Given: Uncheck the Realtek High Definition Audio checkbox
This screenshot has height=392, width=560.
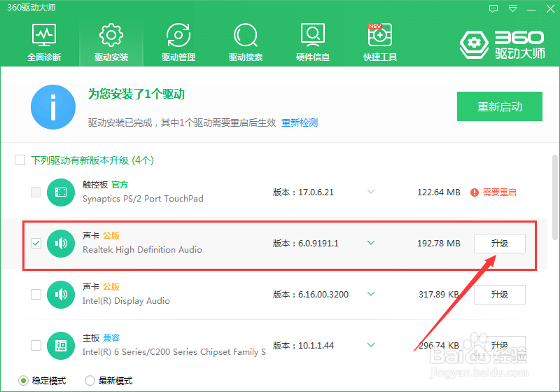Looking at the screenshot, I should point(36,244).
